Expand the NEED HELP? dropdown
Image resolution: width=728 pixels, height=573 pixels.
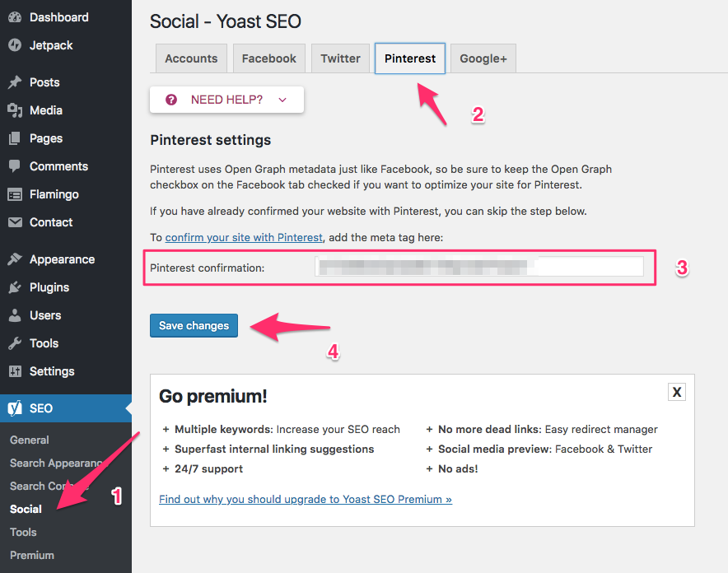(x=226, y=99)
